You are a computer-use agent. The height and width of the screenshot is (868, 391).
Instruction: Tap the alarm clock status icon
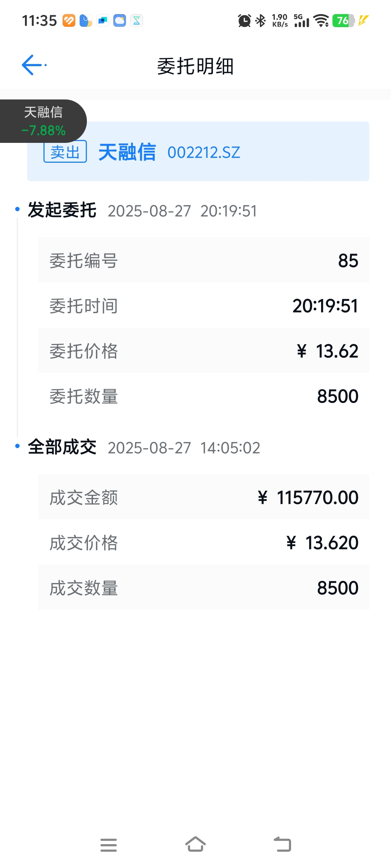[x=244, y=21]
